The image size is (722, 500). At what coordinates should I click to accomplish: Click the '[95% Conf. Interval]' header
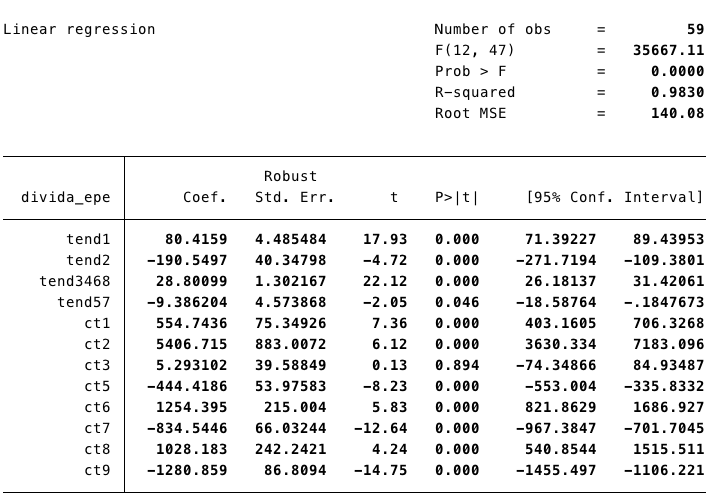615,197
